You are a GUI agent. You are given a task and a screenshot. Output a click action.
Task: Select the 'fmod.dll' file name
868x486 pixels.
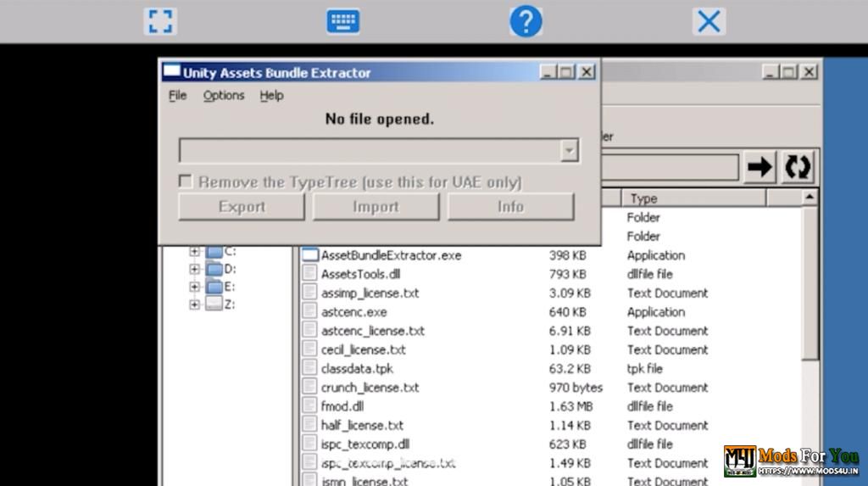pyautogui.click(x=342, y=406)
